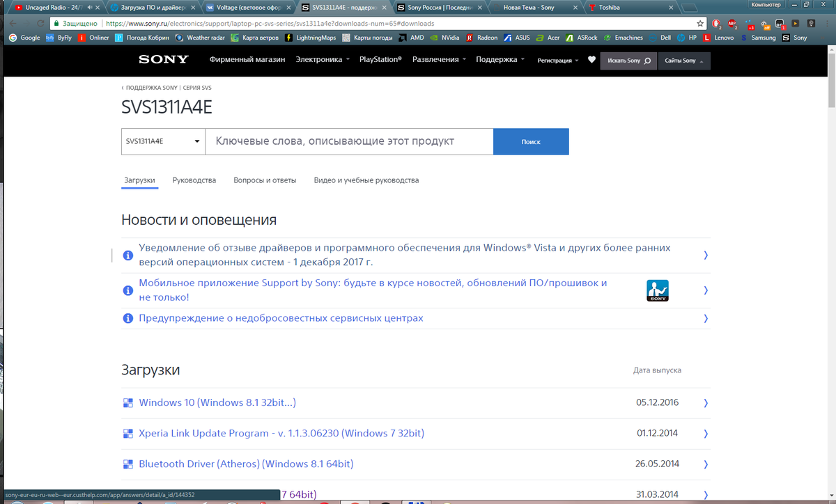Click the product keywords search field
Screen dimensions: 836x504
point(349,141)
